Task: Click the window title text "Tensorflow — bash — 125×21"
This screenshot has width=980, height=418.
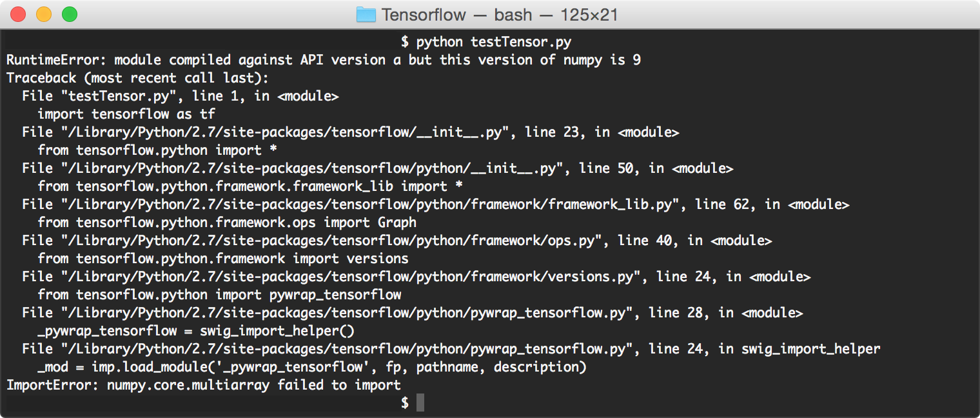Action: 500,14
